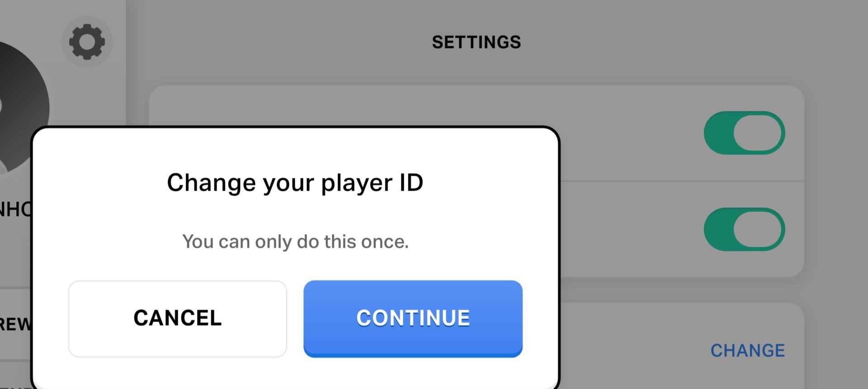This screenshot has height=389, width=868.
Task: Click the truncated player name under avatar
Action: (x=15, y=210)
